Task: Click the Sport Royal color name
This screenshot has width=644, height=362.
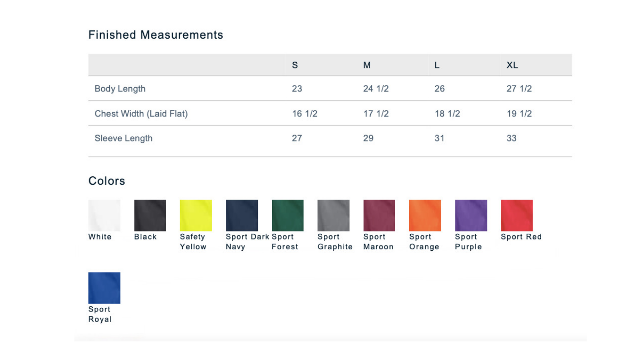Action: click(100, 314)
